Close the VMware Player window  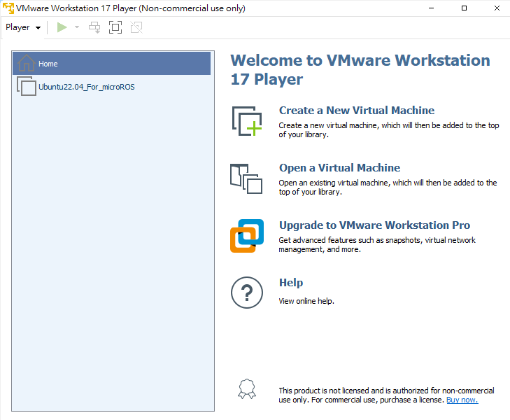click(497, 8)
